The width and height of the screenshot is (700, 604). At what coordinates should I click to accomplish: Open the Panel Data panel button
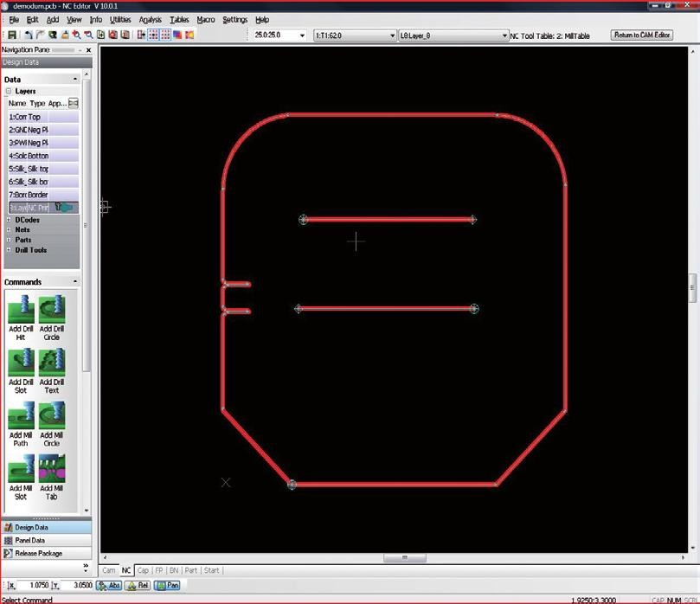[47, 540]
